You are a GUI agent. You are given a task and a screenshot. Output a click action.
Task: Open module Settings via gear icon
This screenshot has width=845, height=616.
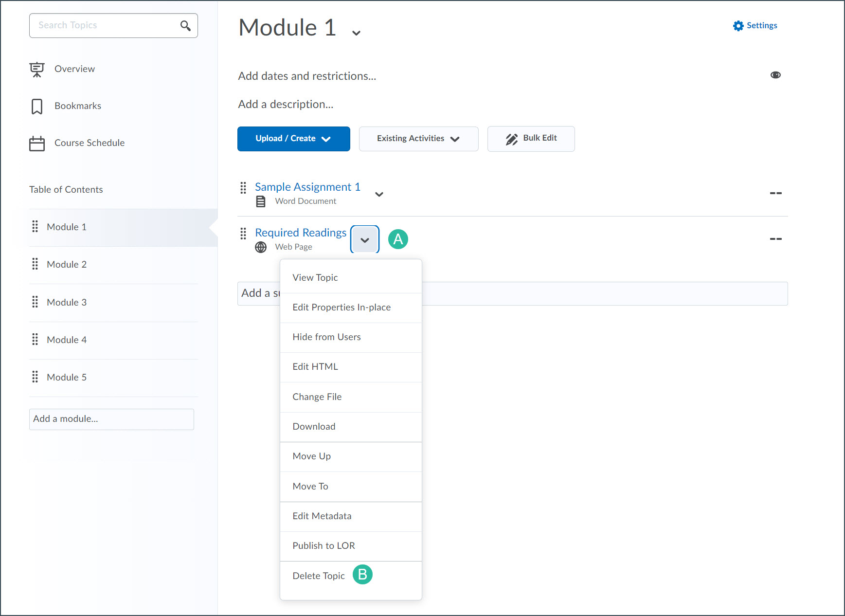tap(738, 25)
